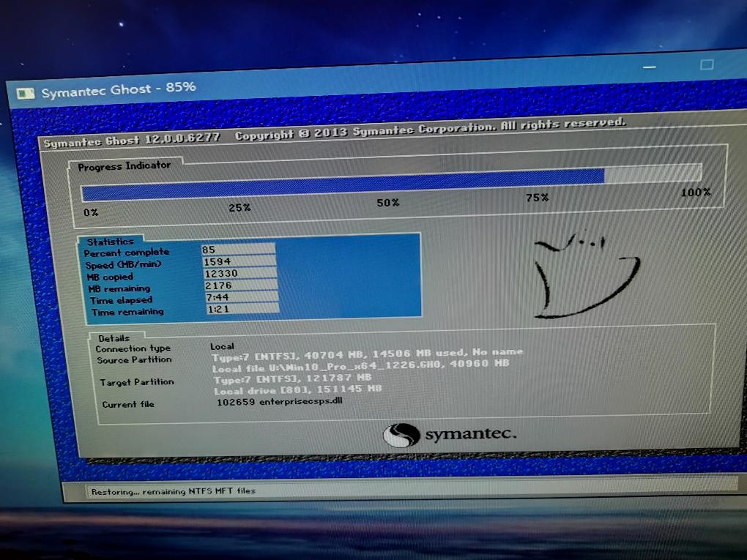Click the blue progress indicator bar
Screen dimensions: 747x560
tap(343, 184)
